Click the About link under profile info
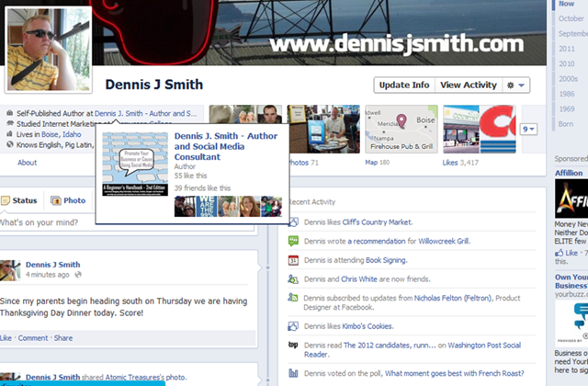The width and height of the screenshot is (588, 386). [28, 163]
